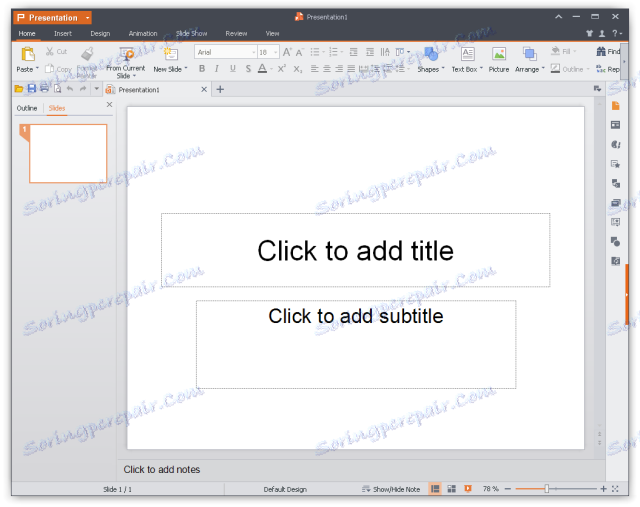
Task: Open the Insert ribbon tab
Action: pos(62,33)
